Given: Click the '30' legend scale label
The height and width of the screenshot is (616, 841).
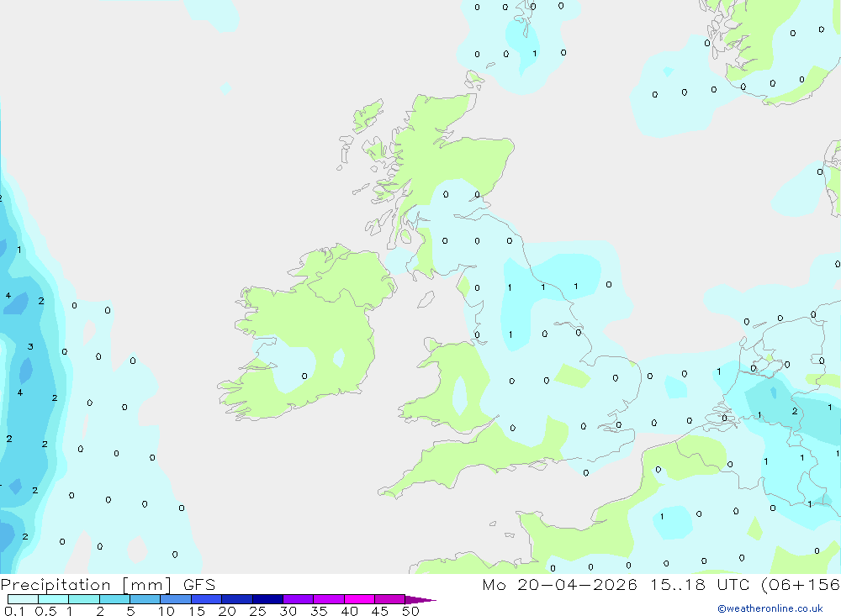Looking at the screenshot, I should coord(288,611).
